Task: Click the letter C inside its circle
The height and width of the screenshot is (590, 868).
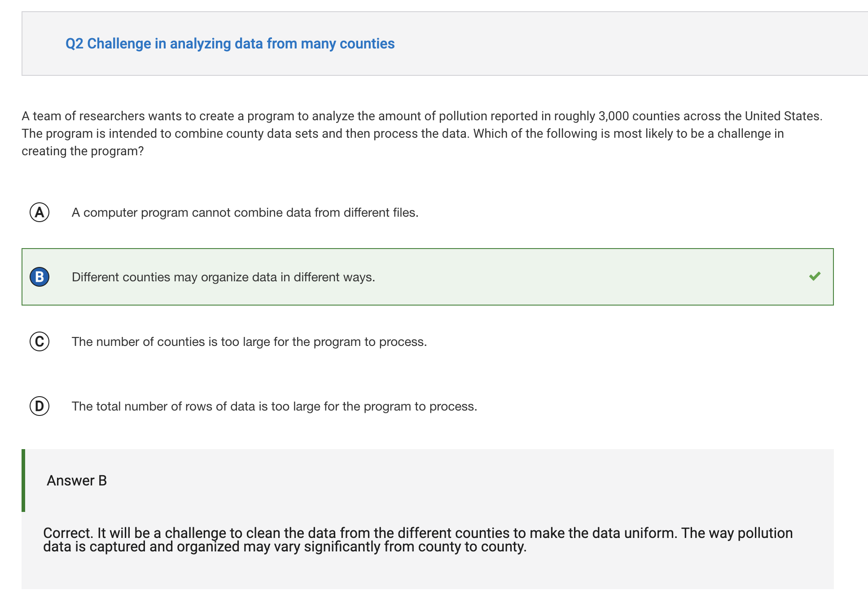Action: [39, 341]
